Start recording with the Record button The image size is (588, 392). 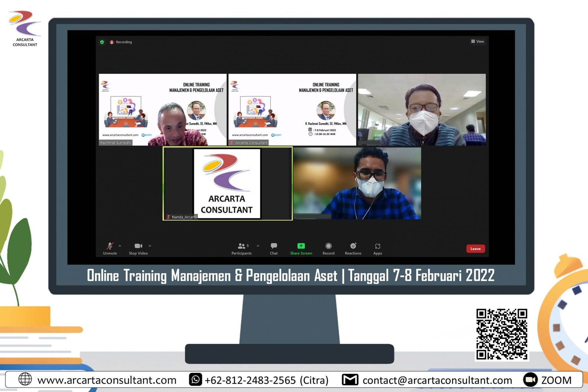click(x=328, y=248)
